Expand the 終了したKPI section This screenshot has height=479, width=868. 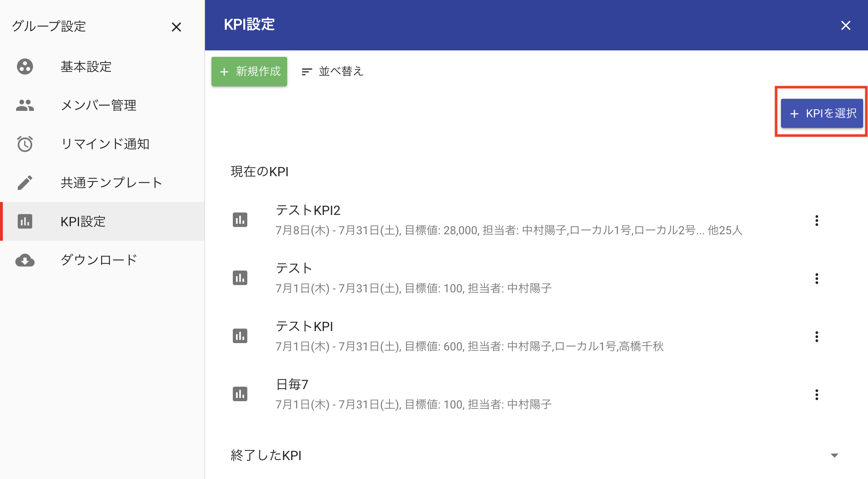835,455
